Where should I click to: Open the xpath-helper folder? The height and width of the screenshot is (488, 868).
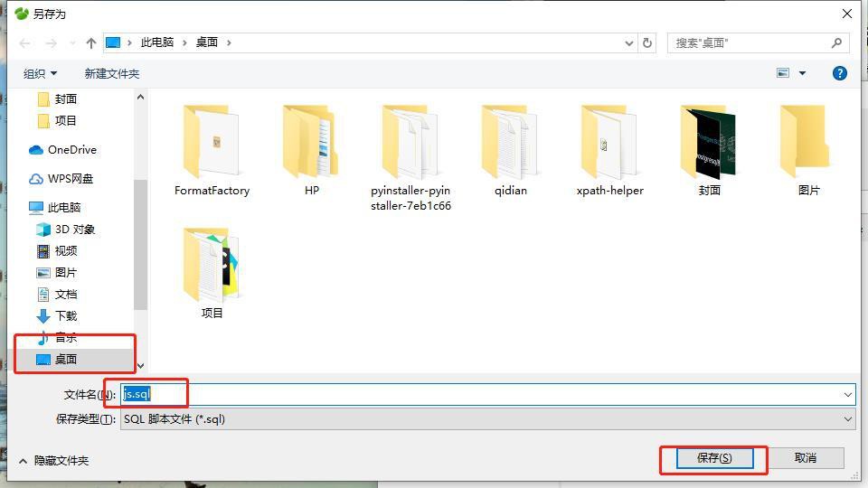click(609, 151)
